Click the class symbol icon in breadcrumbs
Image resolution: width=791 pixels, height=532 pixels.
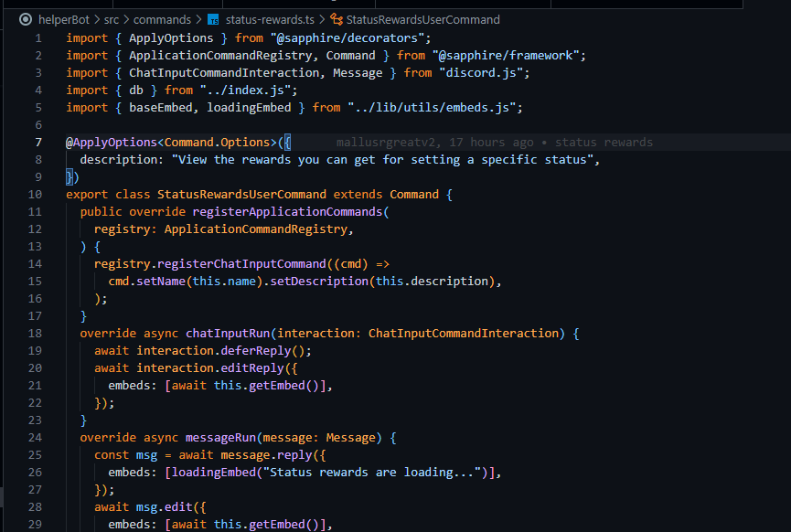point(337,20)
